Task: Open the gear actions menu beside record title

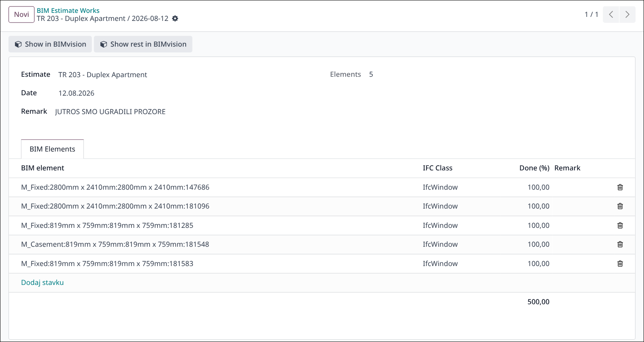Action: click(175, 18)
